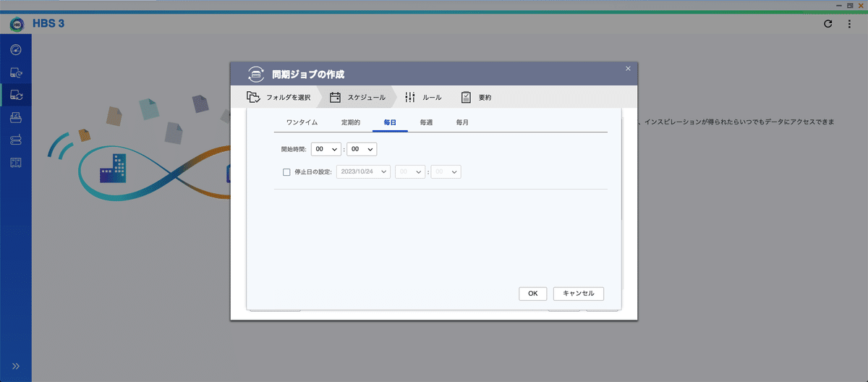
Task: Refresh HBS 3 with the reload icon
Action: click(x=828, y=24)
